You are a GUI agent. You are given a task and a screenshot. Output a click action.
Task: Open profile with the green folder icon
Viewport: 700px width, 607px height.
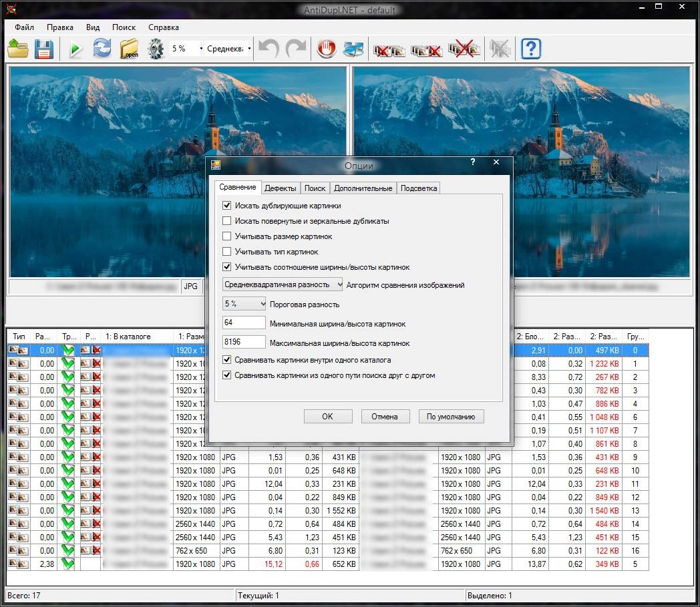tap(18, 48)
